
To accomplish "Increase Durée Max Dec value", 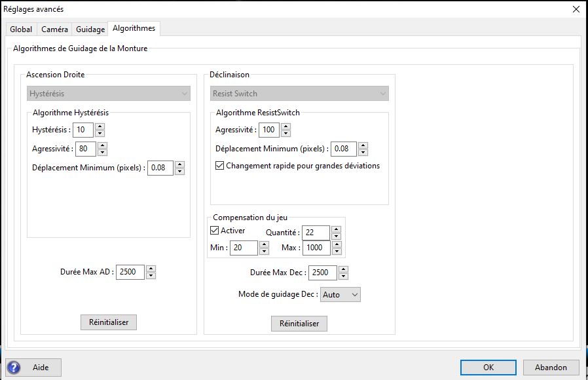I will (x=344, y=269).
